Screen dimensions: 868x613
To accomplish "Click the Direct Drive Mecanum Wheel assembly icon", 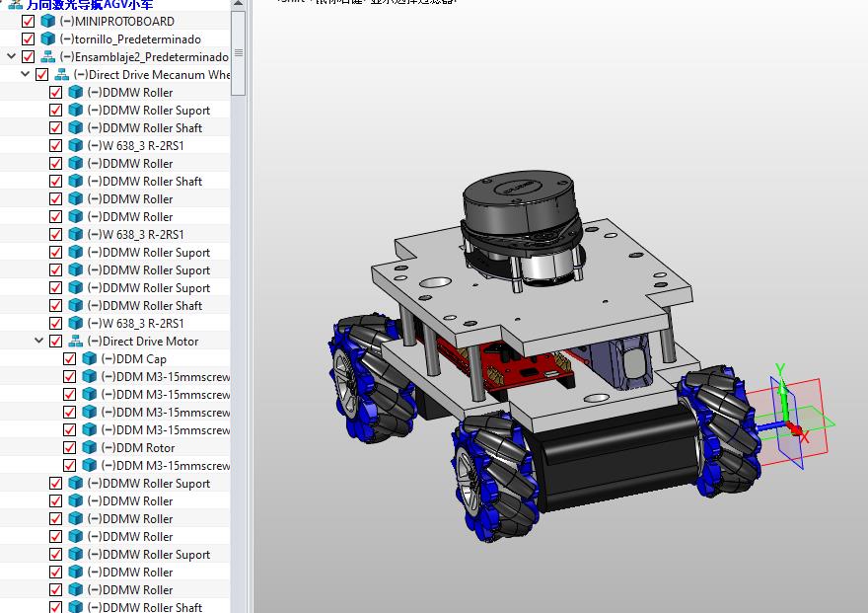I will [62, 75].
